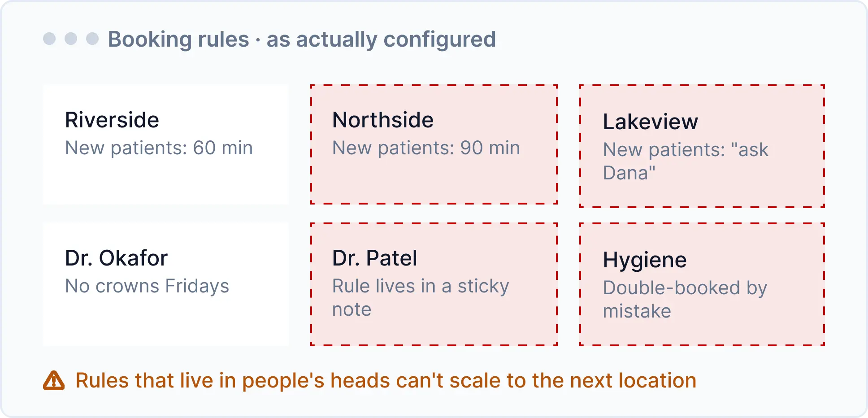The width and height of the screenshot is (868, 418).
Task: Click 'Double-booked by mistake' text
Action: [x=685, y=300]
